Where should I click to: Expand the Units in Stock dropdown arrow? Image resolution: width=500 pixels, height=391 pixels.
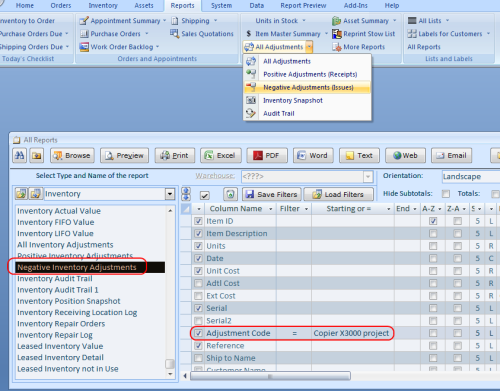coord(304,21)
